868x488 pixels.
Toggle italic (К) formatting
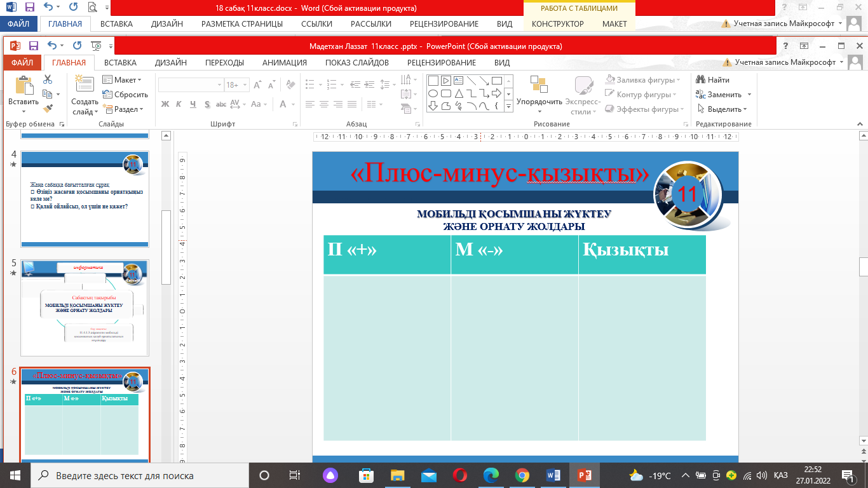179,104
